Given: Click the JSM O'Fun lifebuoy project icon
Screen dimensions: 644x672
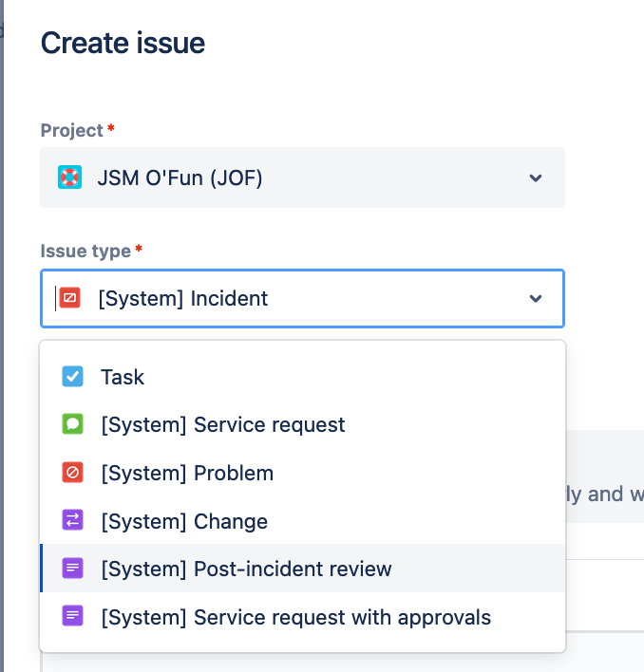Looking at the screenshot, I should point(70,177).
